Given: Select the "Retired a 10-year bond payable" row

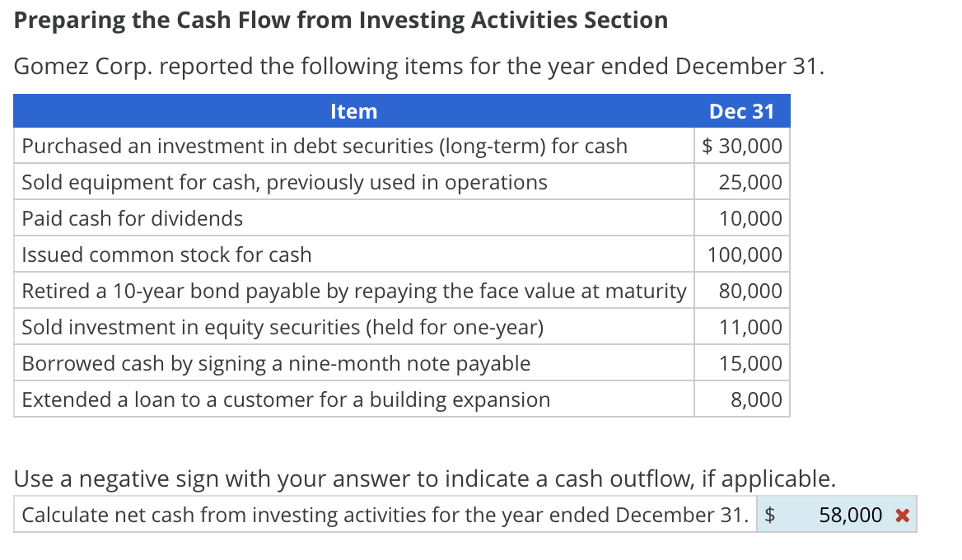Looking at the screenshot, I should pos(353,292).
